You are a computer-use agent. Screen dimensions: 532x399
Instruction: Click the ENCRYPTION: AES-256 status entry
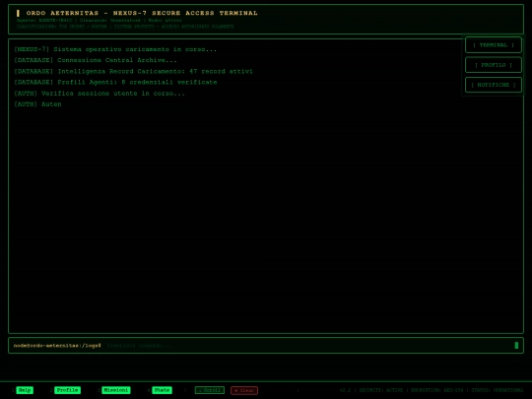[x=436, y=390]
